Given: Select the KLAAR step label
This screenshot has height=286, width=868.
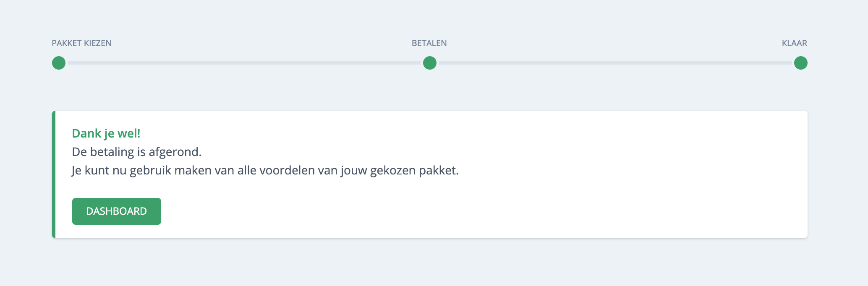Looking at the screenshot, I should tap(794, 43).
